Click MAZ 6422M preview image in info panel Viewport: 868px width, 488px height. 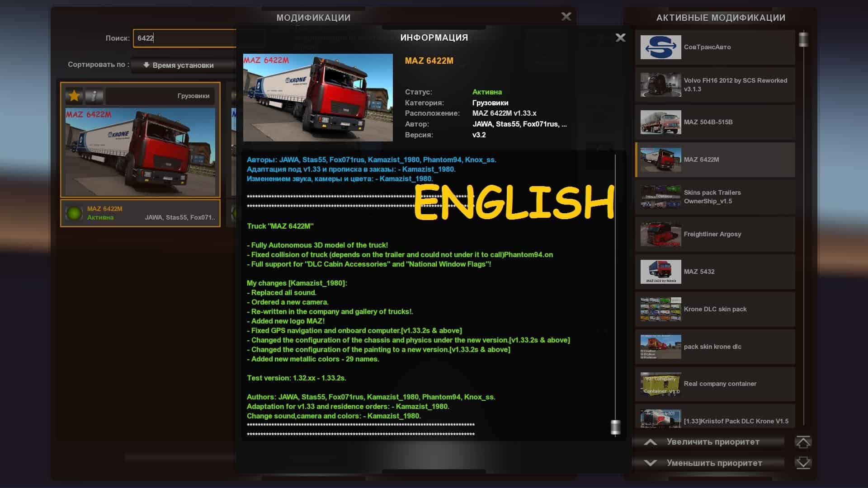(x=318, y=98)
